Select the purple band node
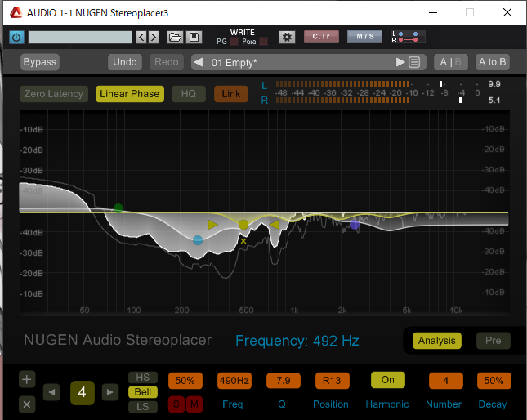This screenshot has height=420, width=527. (355, 225)
